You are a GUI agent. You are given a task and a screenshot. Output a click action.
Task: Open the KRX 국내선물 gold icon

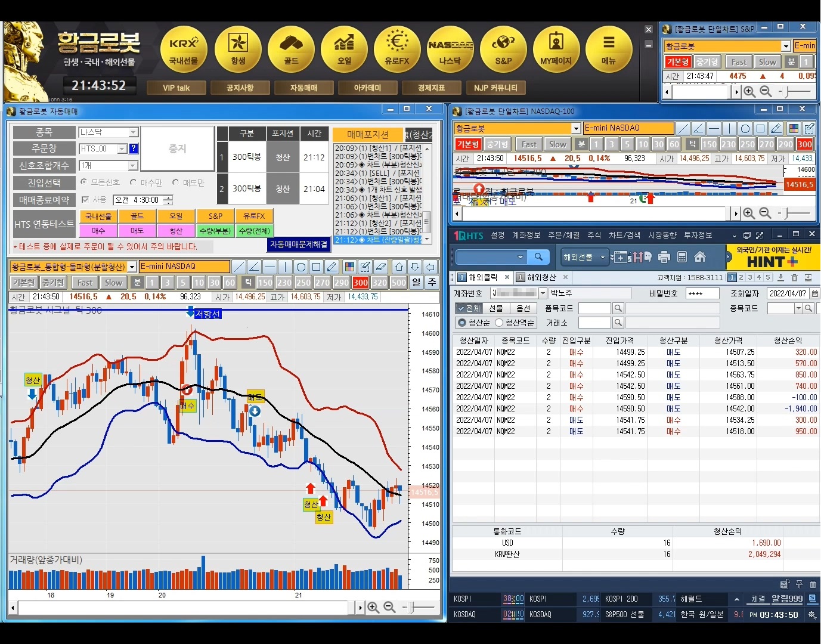[184, 49]
